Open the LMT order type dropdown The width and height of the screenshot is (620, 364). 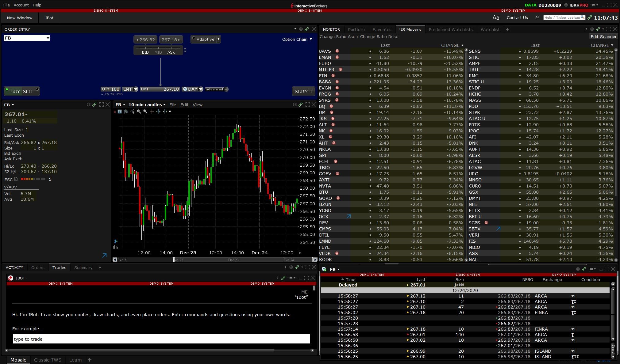coord(136,89)
